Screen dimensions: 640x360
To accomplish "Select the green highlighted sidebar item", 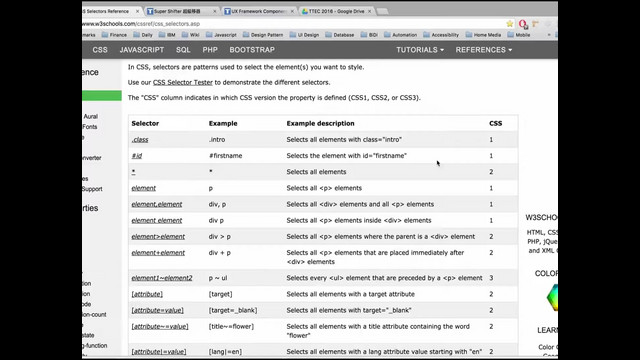I will pyautogui.click(x=102, y=96).
